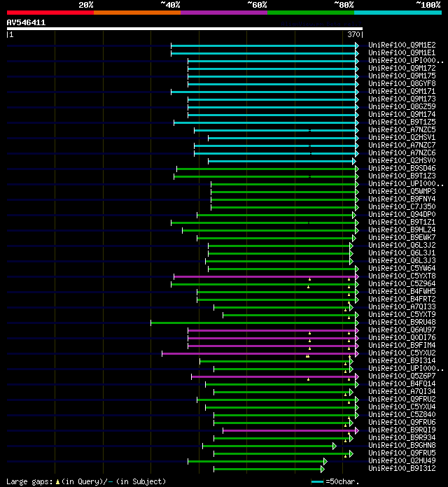This screenshot has height=487, width=448.
Task: Click the arrowhead ending Q9M1E1's alignment
Action: pyautogui.click(x=357, y=53)
